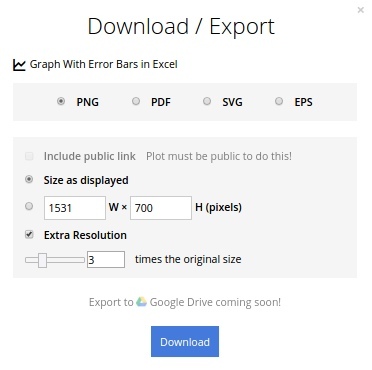Close the Download / Export dialog
The image size is (372, 370).
click(x=360, y=10)
